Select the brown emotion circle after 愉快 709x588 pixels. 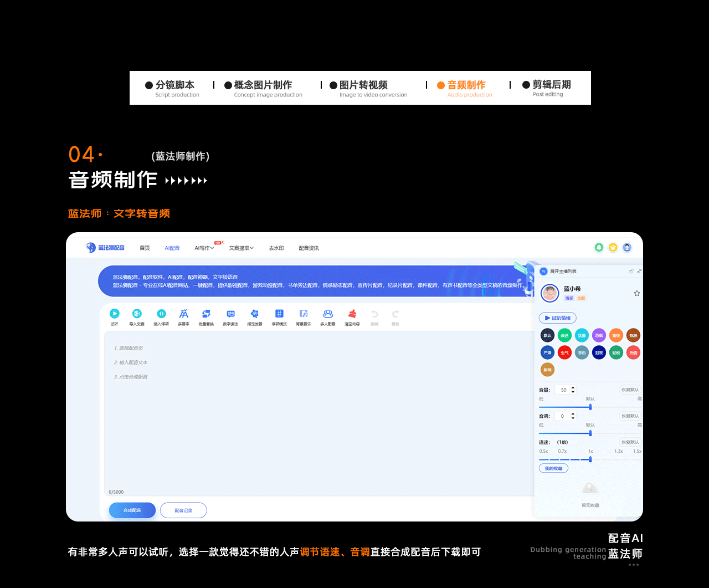coord(633,335)
